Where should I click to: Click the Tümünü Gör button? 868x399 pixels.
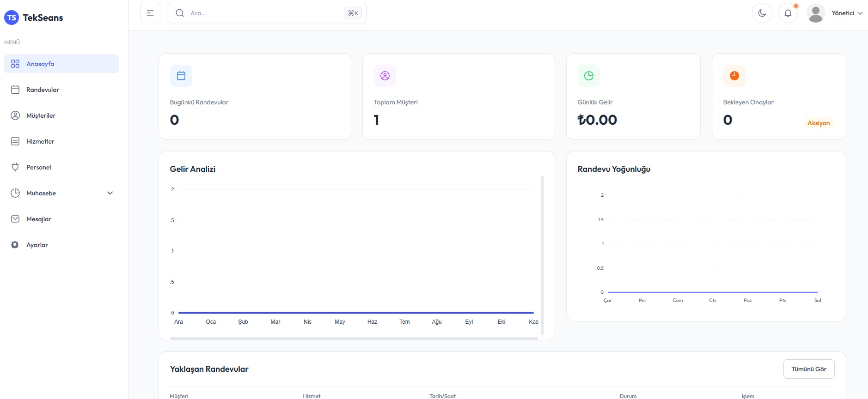pos(808,369)
